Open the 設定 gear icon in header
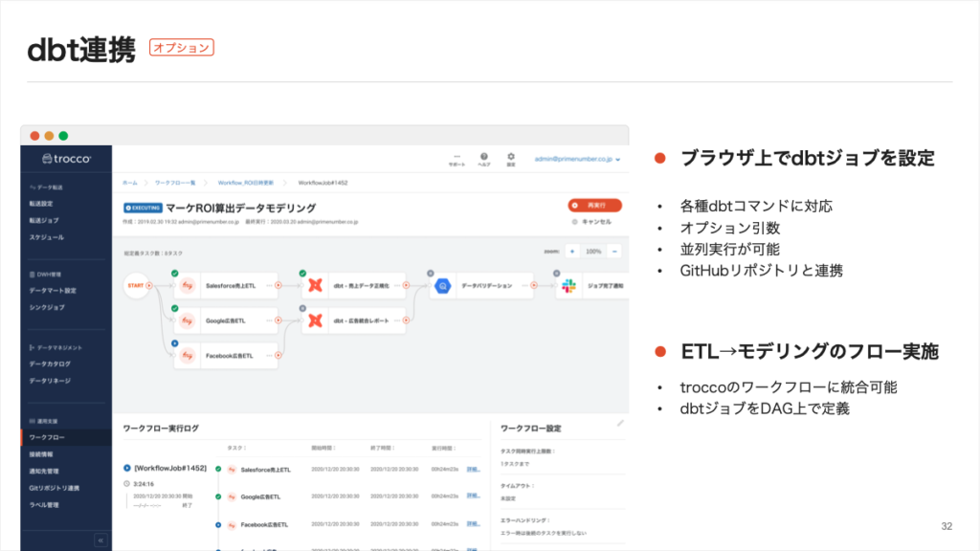The image size is (980, 551). tap(511, 157)
